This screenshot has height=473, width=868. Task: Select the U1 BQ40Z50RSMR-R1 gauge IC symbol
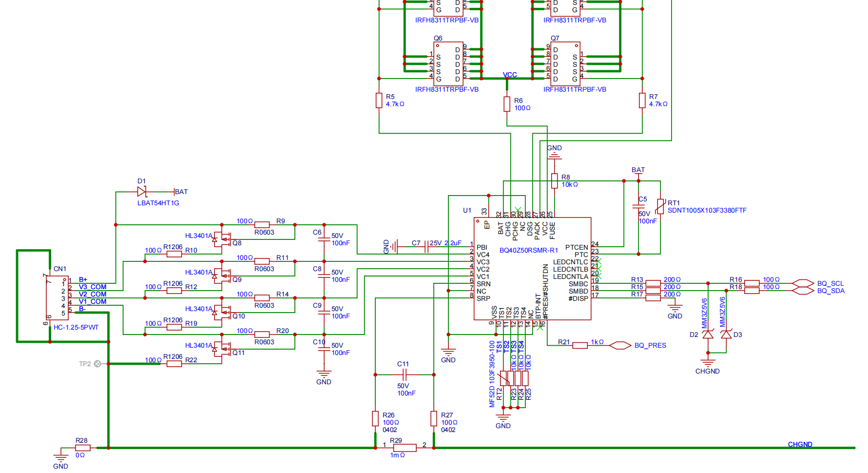tap(531, 268)
